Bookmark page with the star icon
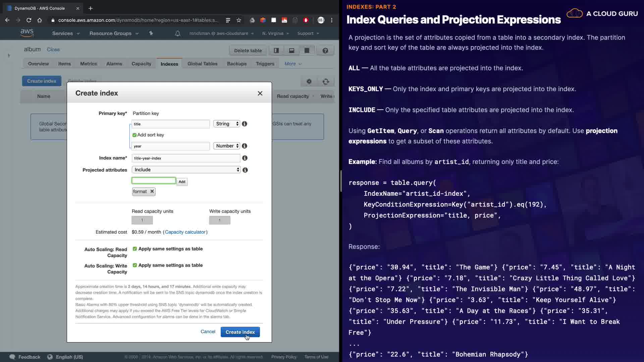Viewport: 644px width, 362px height. coord(239,20)
